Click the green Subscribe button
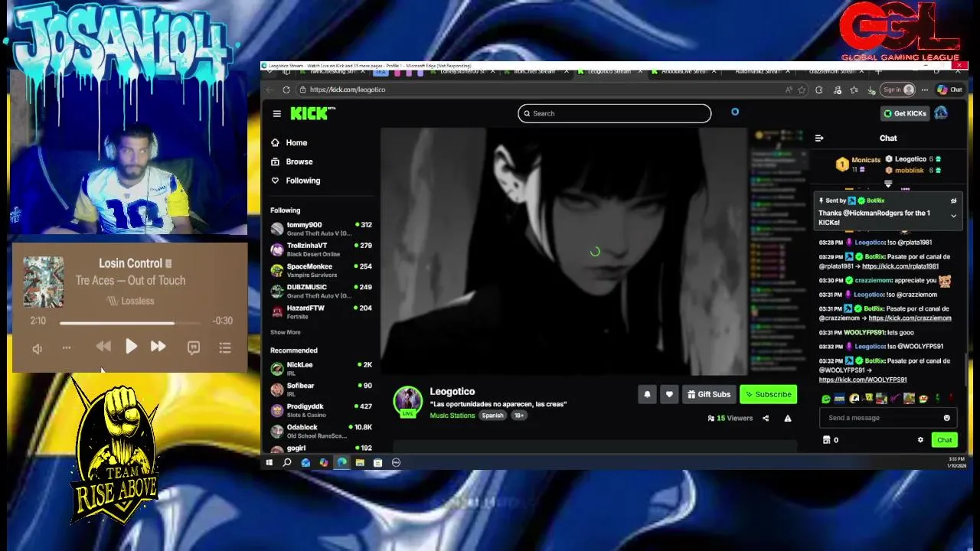The height and width of the screenshot is (551, 980). click(x=768, y=394)
